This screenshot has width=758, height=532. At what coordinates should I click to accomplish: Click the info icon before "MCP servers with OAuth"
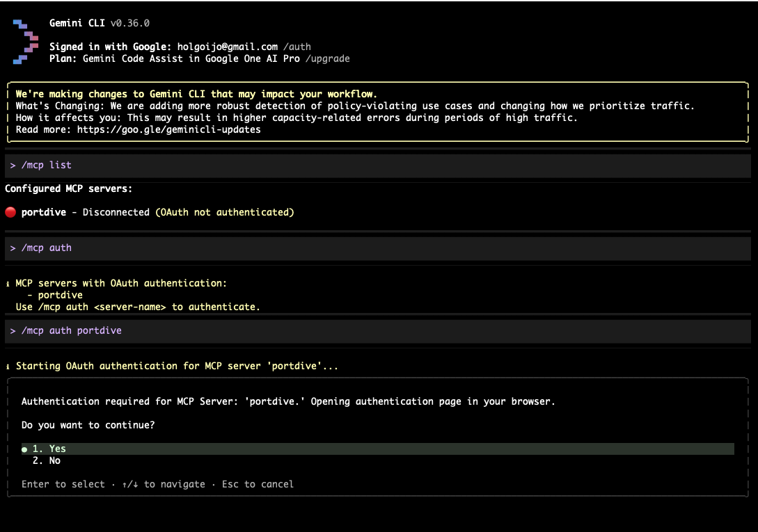(x=8, y=284)
